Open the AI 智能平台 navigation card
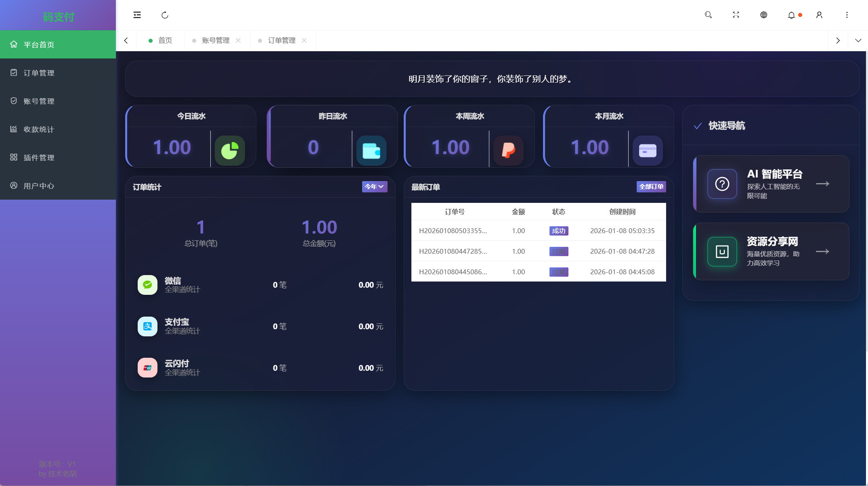 pyautogui.click(x=771, y=184)
